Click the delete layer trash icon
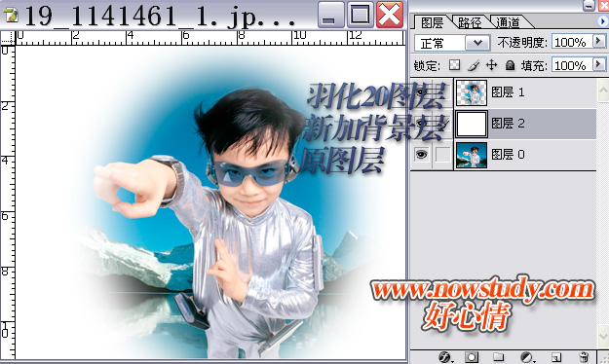609x364 pixels. tap(584, 357)
